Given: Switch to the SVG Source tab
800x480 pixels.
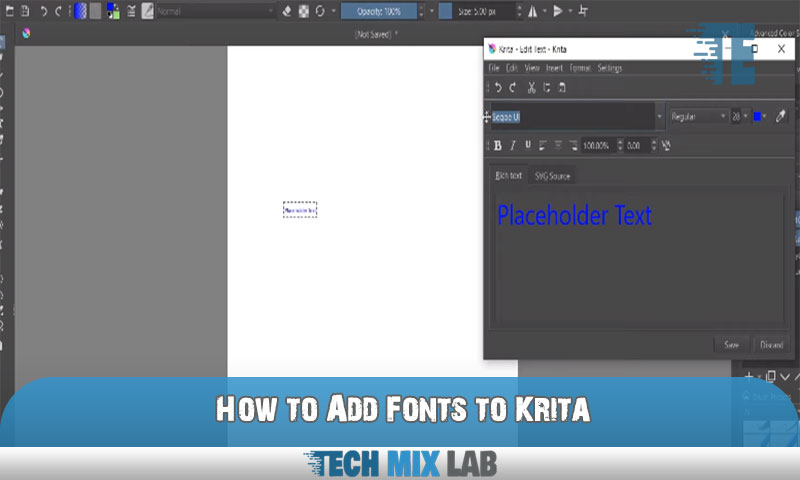Looking at the screenshot, I should coord(552,176).
